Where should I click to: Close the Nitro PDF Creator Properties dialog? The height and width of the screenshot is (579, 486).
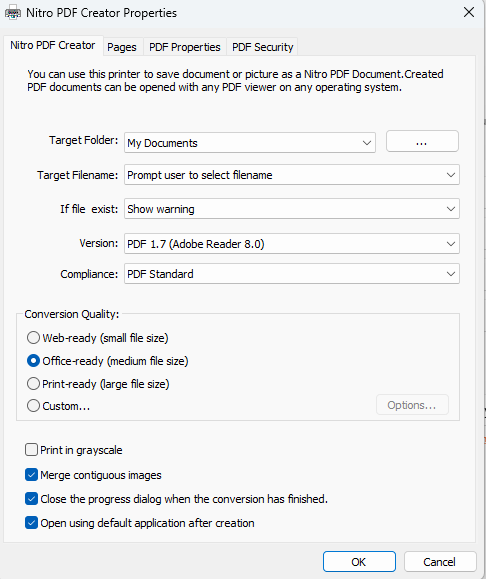click(x=469, y=12)
